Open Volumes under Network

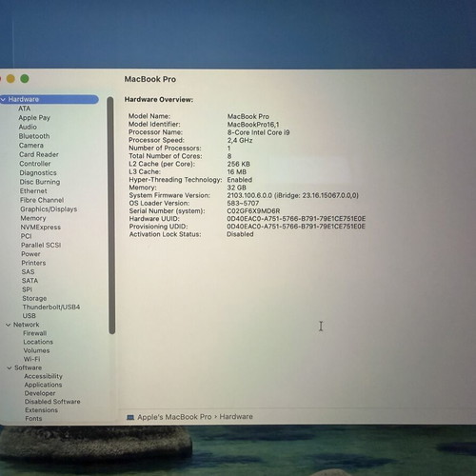[36, 350]
